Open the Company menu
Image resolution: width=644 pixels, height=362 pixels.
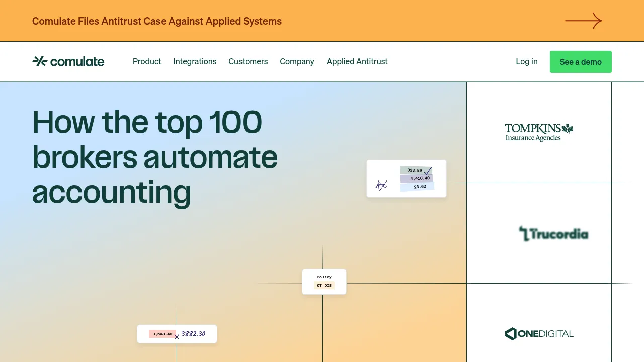[x=297, y=61]
